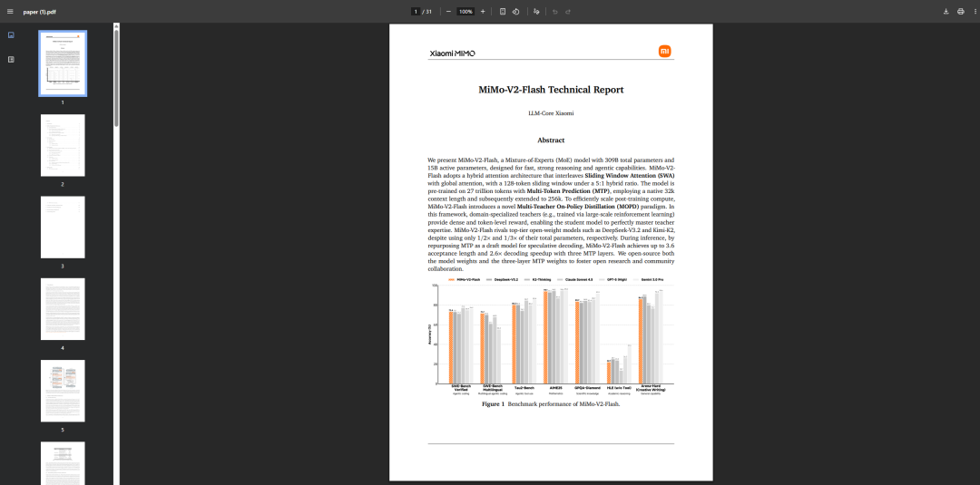Click the undo arrow icon

click(x=555, y=11)
